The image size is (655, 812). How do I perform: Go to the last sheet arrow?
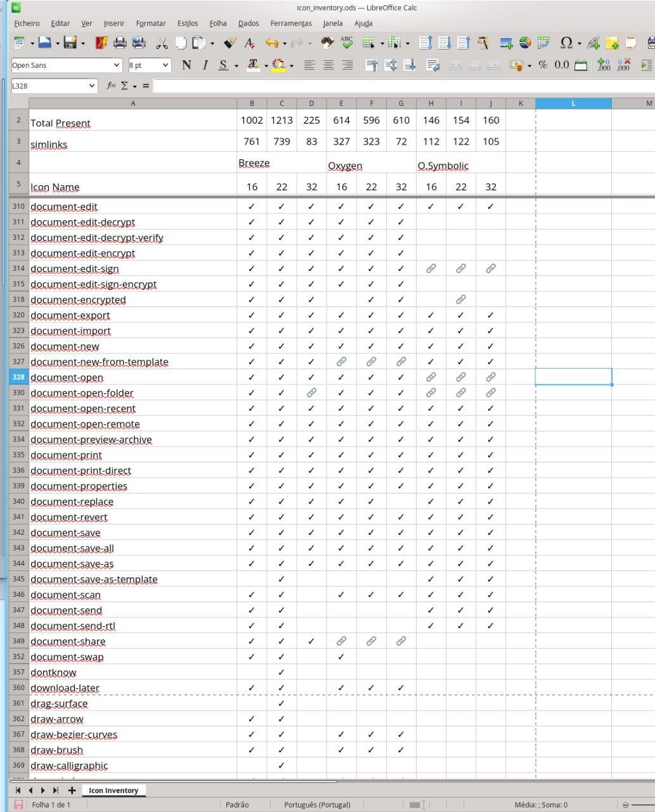point(56,790)
